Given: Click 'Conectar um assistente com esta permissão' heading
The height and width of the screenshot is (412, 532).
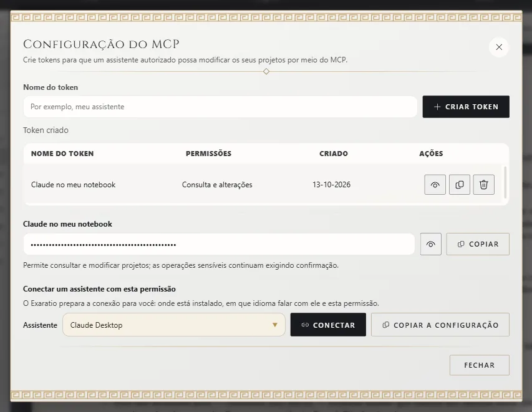Looking at the screenshot, I should click(x=99, y=288).
